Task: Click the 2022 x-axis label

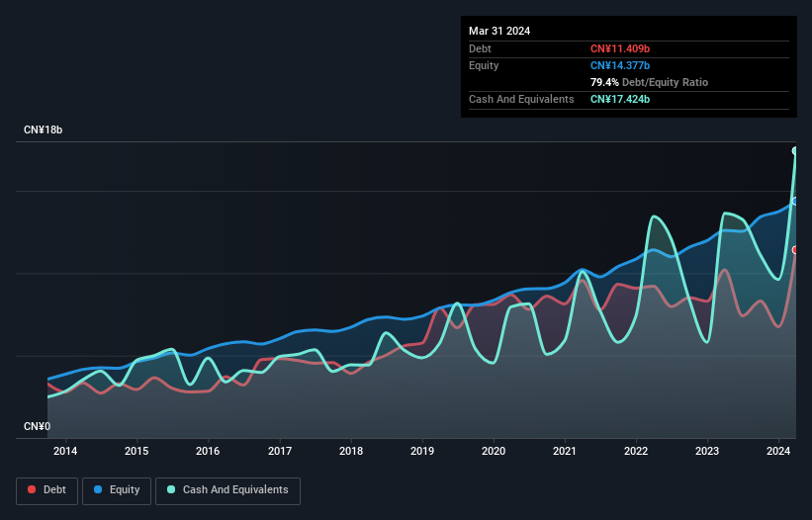Action: pos(636,451)
